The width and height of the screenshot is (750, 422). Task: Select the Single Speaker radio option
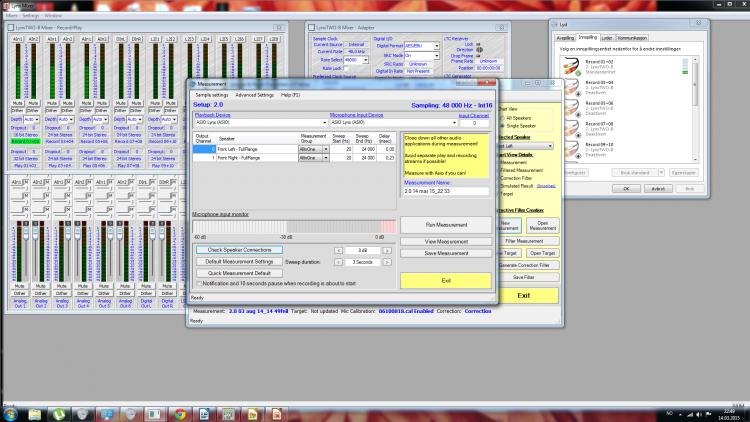pyautogui.click(x=501, y=125)
